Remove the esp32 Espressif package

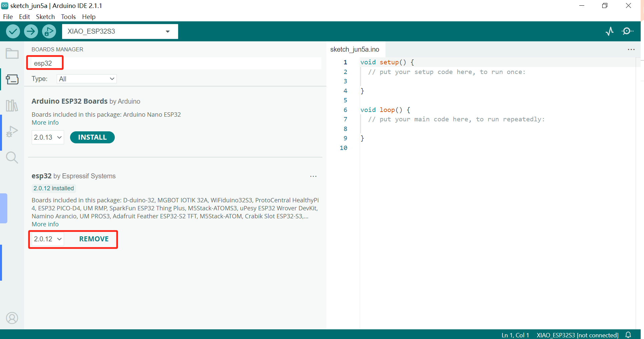(94, 239)
